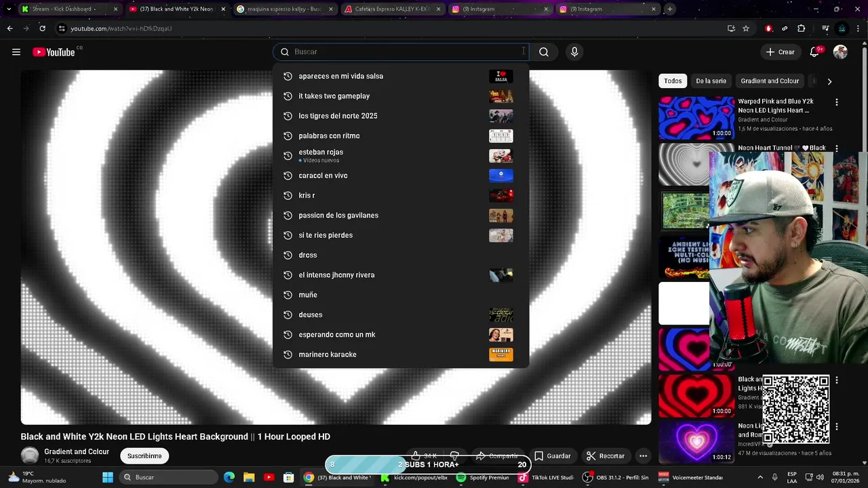
Task: Open Chrome extensions puzzle icon
Action: point(802,28)
